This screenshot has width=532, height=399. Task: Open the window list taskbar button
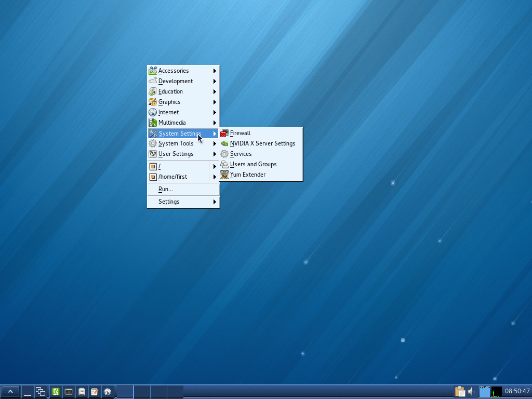point(41,392)
